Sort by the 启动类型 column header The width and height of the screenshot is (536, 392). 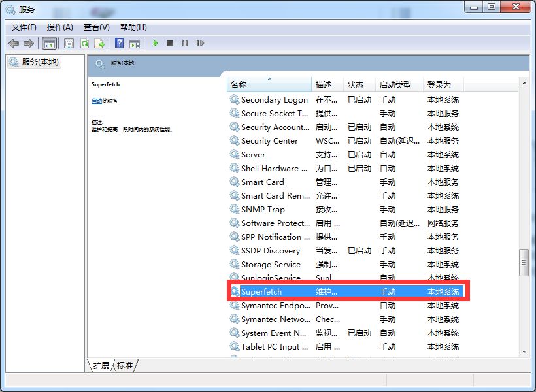[399, 84]
